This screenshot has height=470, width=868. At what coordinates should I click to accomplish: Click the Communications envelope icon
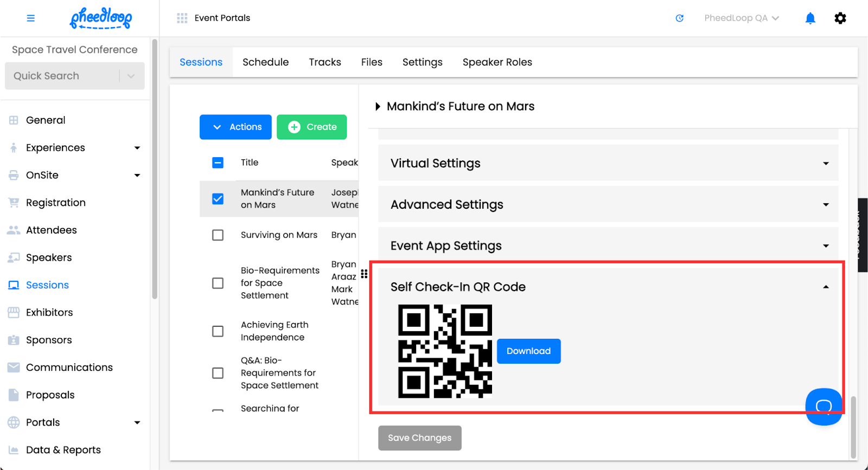(x=14, y=368)
